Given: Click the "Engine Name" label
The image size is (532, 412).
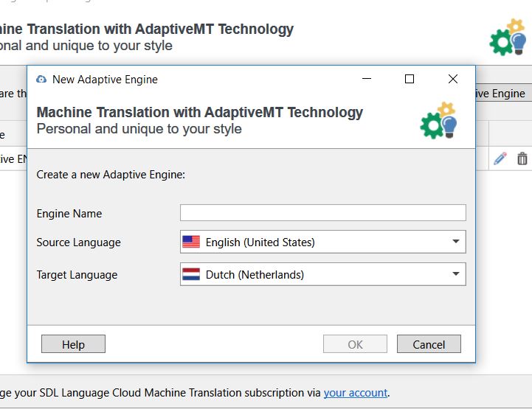Looking at the screenshot, I should point(69,214).
